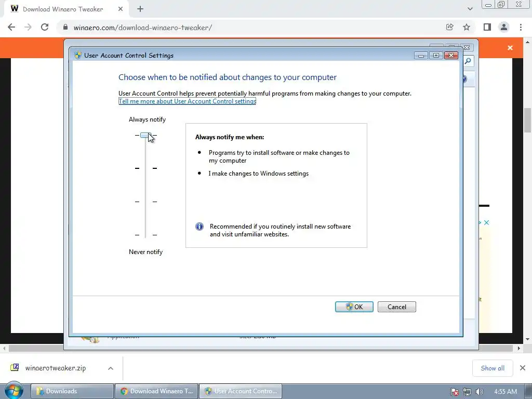The height and width of the screenshot is (399, 532).
Task: Click Show all downloads button
Action: (x=493, y=368)
